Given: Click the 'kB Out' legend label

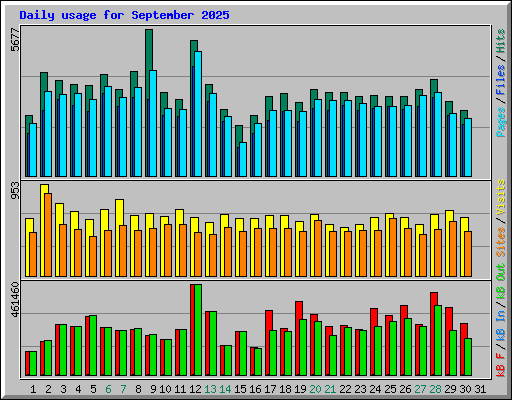Looking at the screenshot, I should click(x=501, y=281).
